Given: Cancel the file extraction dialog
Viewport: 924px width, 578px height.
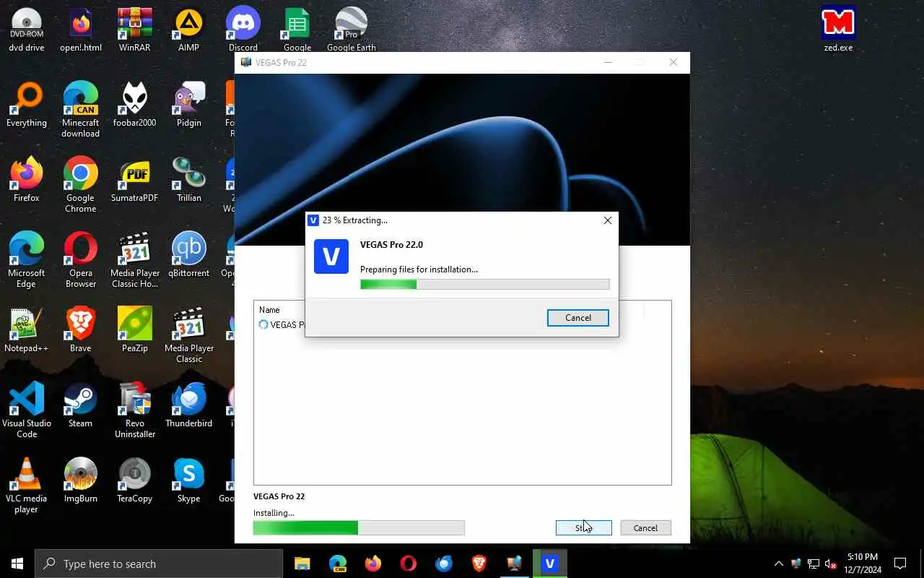Looking at the screenshot, I should [x=577, y=318].
